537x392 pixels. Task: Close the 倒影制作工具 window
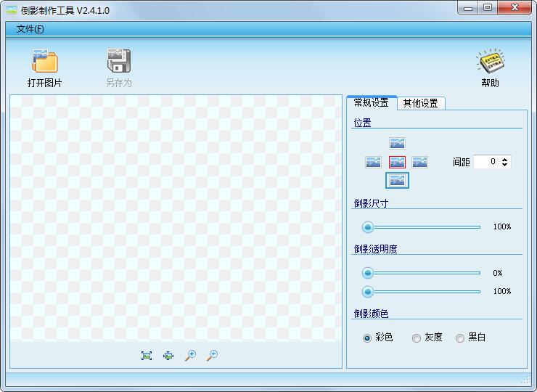(515, 8)
